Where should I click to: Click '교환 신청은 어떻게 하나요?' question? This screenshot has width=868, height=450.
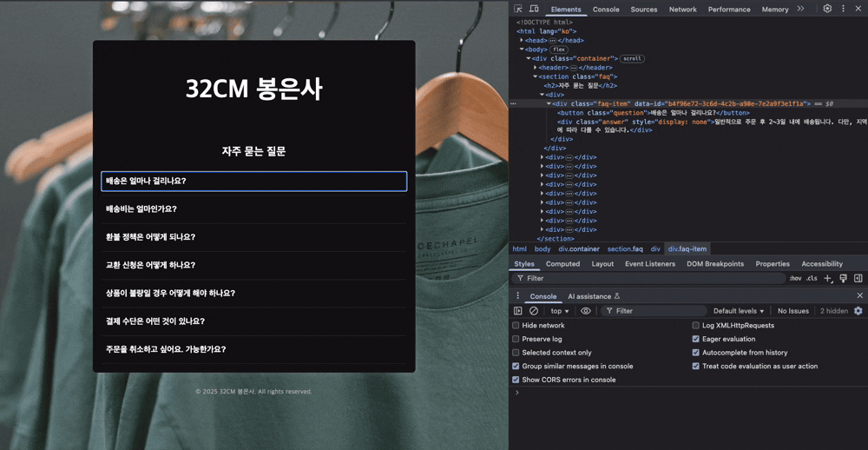(x=254, y=266)
